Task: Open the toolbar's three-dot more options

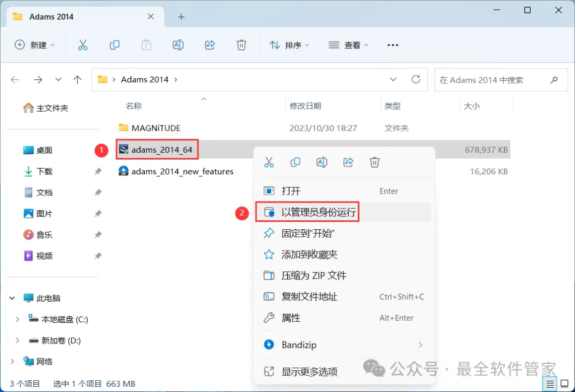Action: 393,45
